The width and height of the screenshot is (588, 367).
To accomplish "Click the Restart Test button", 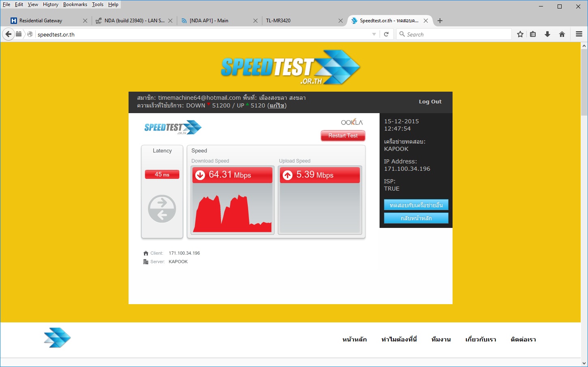I will point(343,136).
